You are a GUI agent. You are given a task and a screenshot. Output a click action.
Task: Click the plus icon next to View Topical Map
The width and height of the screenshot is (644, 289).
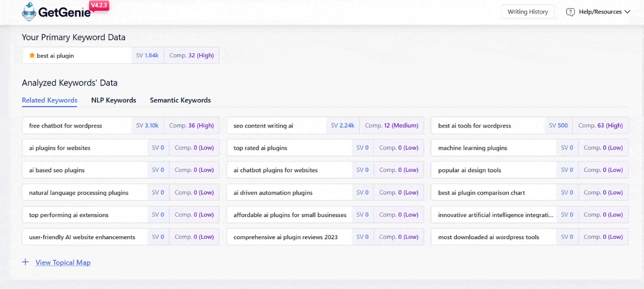[x=26, y=262]
